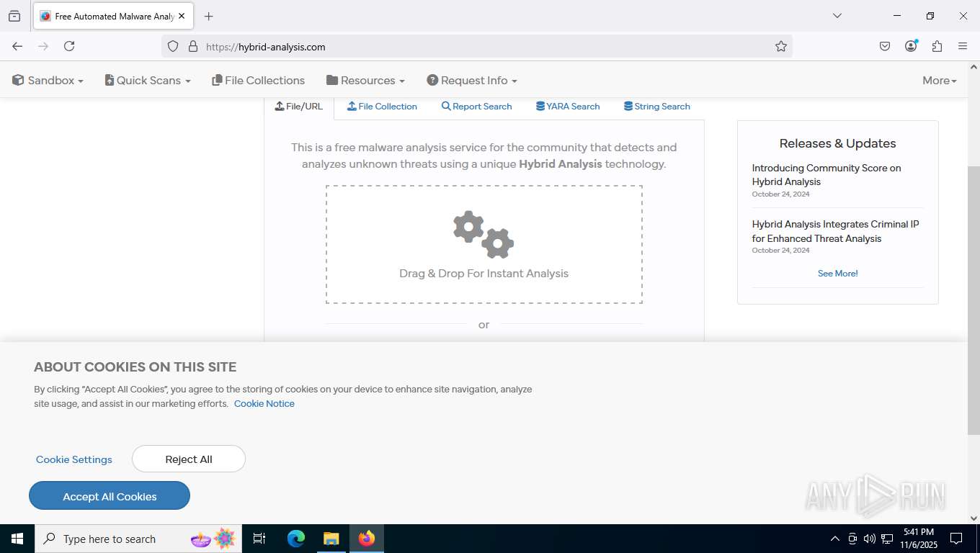Open File Explorer from taskbar
Image resolution: width=980 pixels, height=553 pixels.
click(331, 539)
